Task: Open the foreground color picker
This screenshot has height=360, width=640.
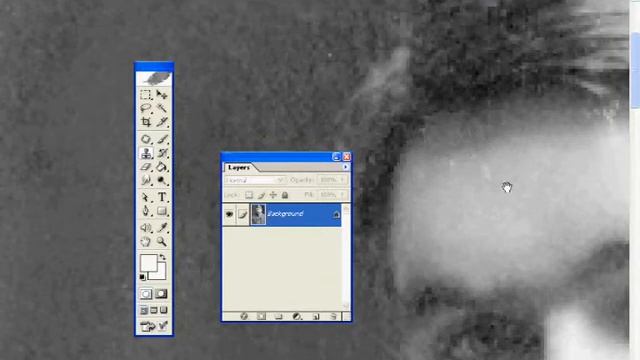Action: click(x=148, y=263)
